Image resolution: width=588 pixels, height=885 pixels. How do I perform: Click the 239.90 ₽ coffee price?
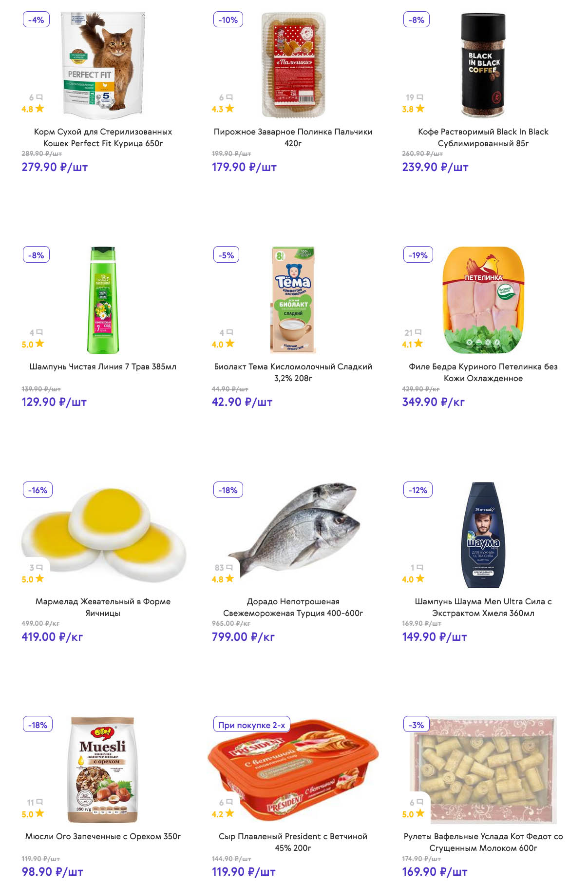[x=435, y=167]
